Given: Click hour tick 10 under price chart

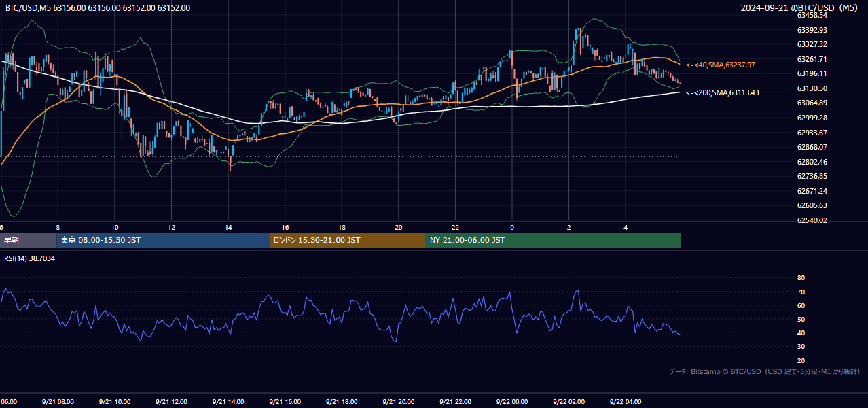Looking at the screenshot, I should 115,227.
